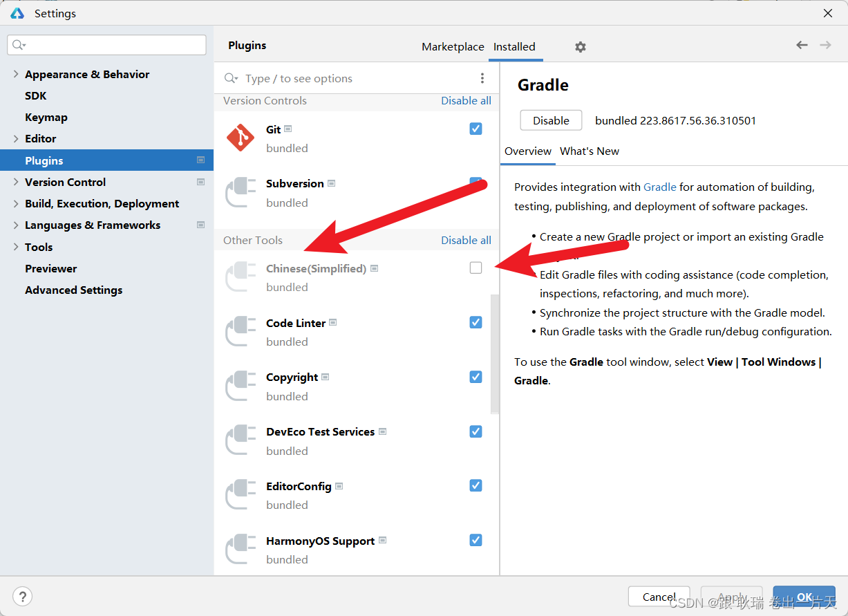The width and height of the screenshot is (848, 616).
Task: Enable the Chinese(Simplified) plugin checkbox
Action: point(475,268)
